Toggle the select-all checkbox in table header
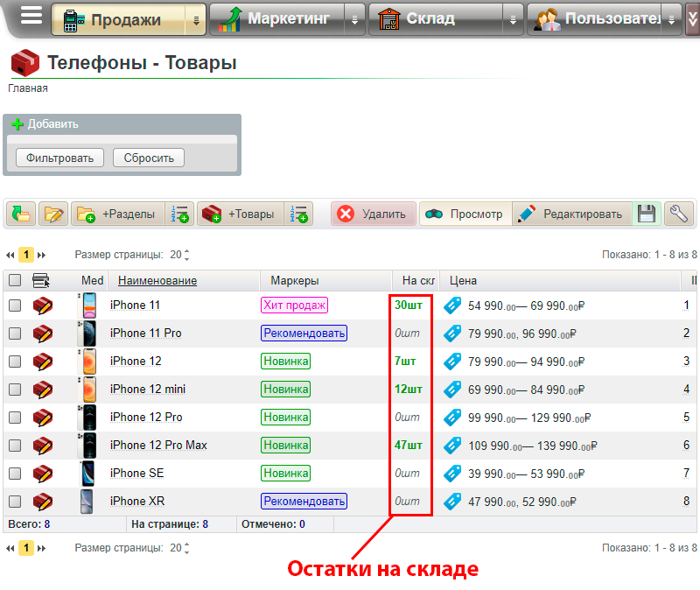Viewport: 700px width, 590px height. (15, 280)
